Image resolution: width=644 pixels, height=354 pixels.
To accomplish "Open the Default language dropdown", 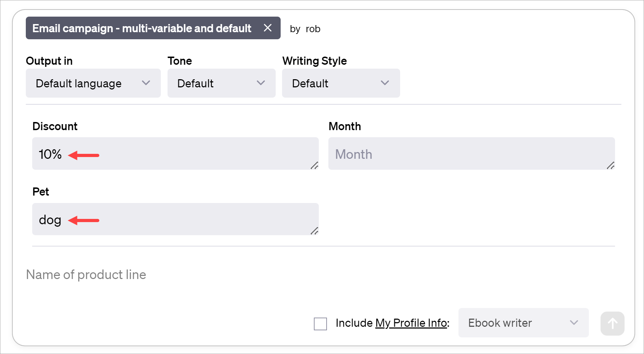I will 93,83.
